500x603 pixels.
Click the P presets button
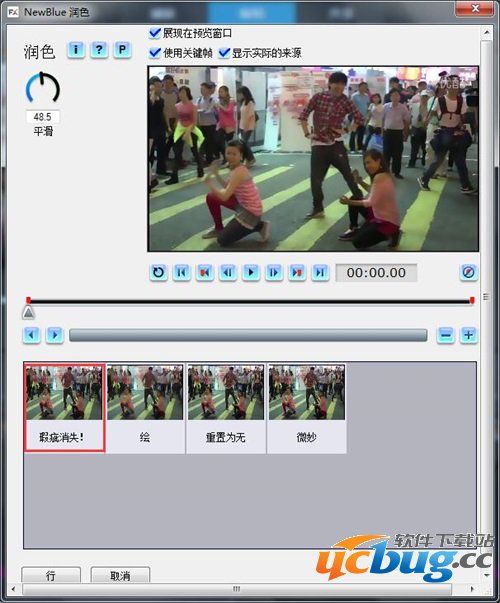[x=122, y=50]
